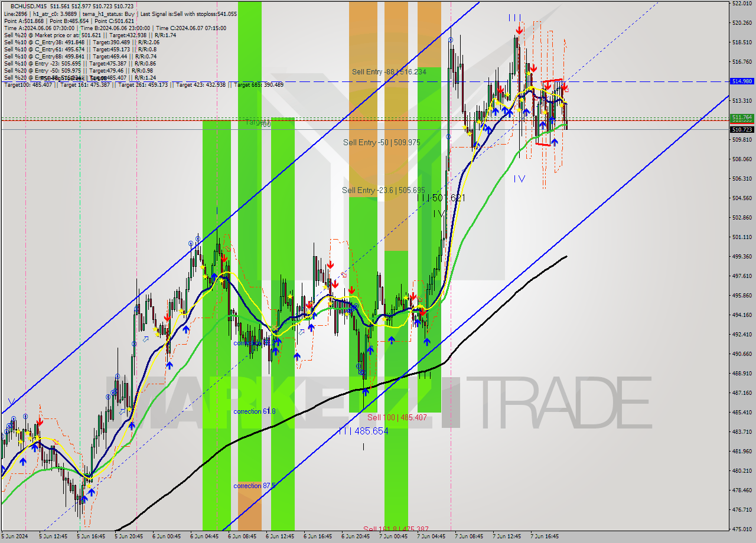Click the 483.710 price axis value

click(x=742, y=432)
